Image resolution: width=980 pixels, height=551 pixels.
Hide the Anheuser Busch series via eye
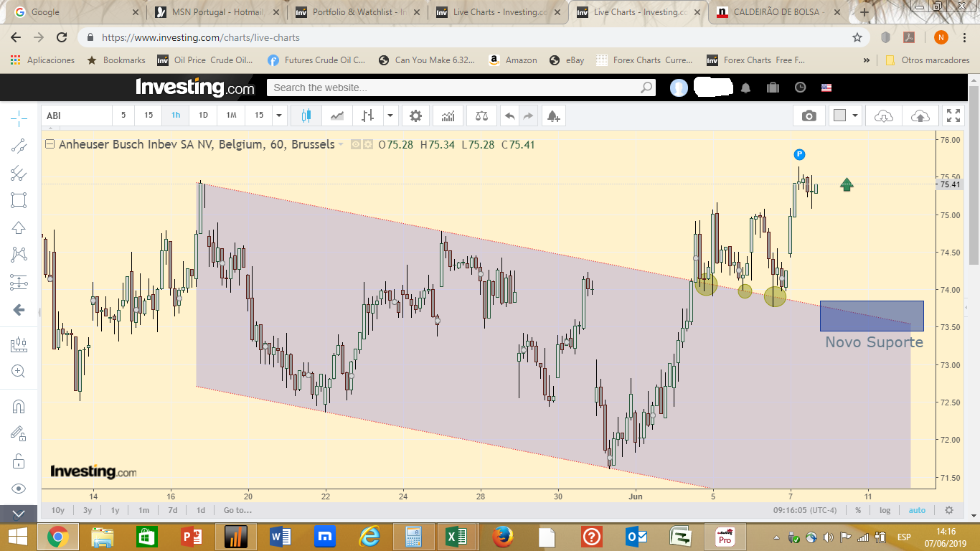point(355,144)
